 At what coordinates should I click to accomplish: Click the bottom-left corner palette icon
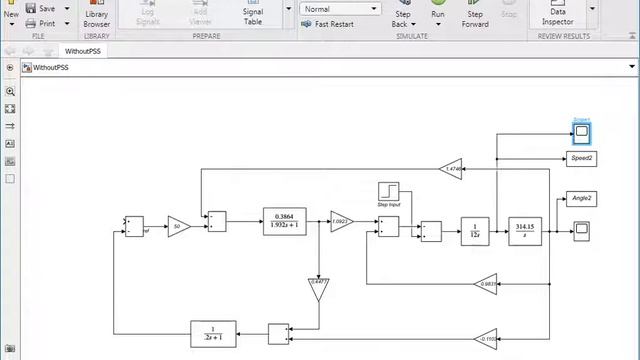(10, 349)
